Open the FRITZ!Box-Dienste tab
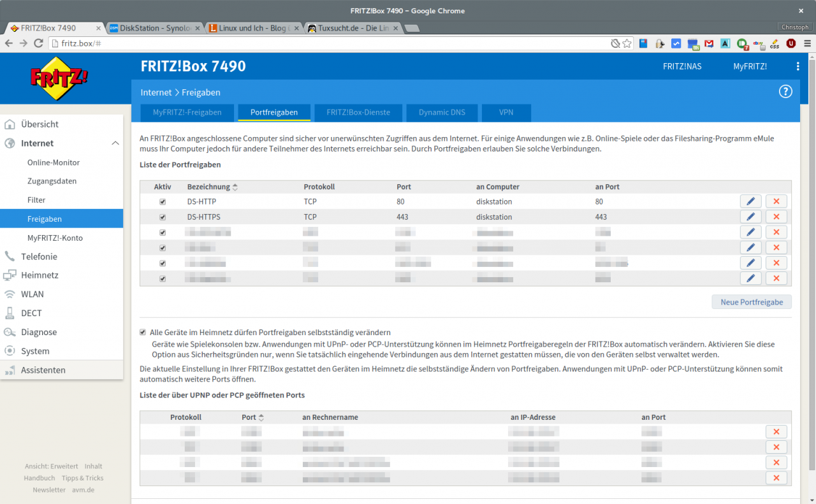 click(358, 113)
